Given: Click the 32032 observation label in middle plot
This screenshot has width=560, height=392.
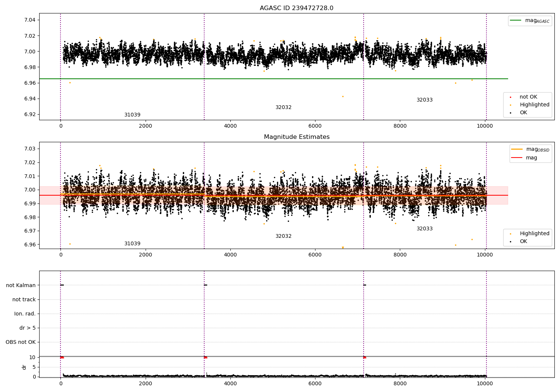Looking at the screenshot, I should coord(283,236).
